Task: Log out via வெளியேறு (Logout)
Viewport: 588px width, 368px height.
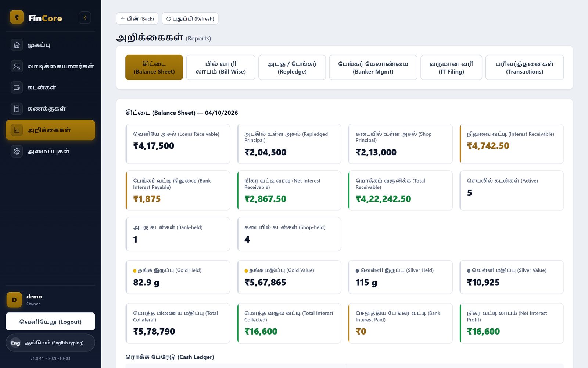Action: 50,322
